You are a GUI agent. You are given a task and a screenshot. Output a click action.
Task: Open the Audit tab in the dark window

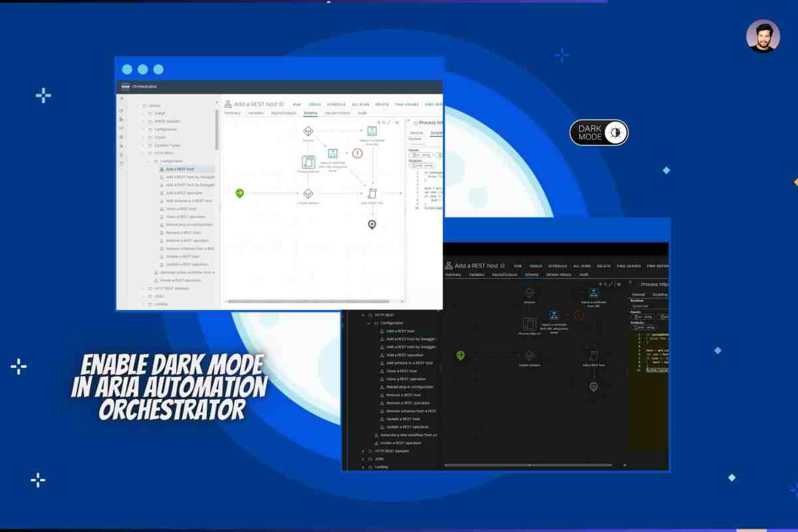(x=583, y=275)
